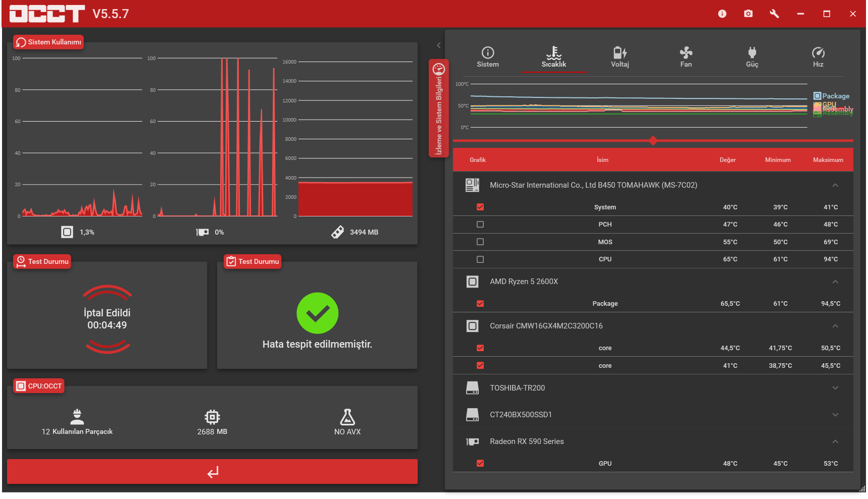The height and width of the screenshot is (499, 868).
Task: Sort by the Minimum column header
Action: coord(778,160)
